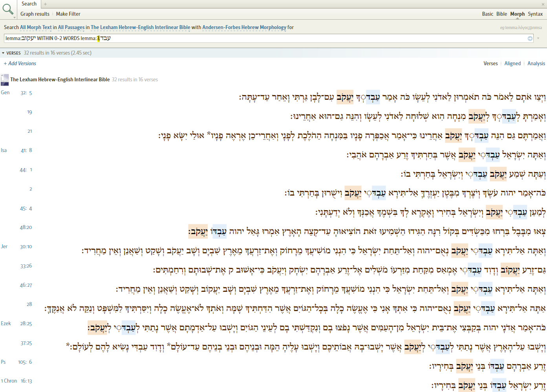Screen dimensions: 547x392
Task: Open the Isaiah 45:4 reference
Action: [x=26, y=209]
